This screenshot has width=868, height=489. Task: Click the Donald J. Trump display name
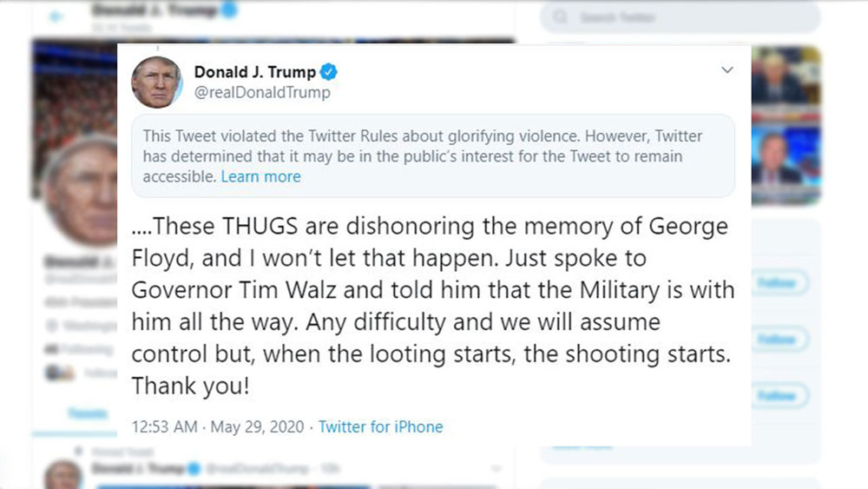point(254,72)
